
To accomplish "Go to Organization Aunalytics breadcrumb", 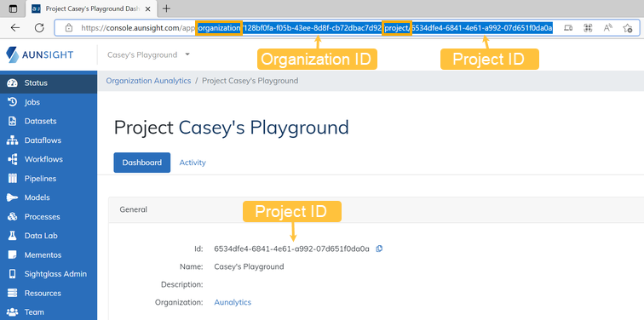I will pyautogui.click(x=149, y=81).
